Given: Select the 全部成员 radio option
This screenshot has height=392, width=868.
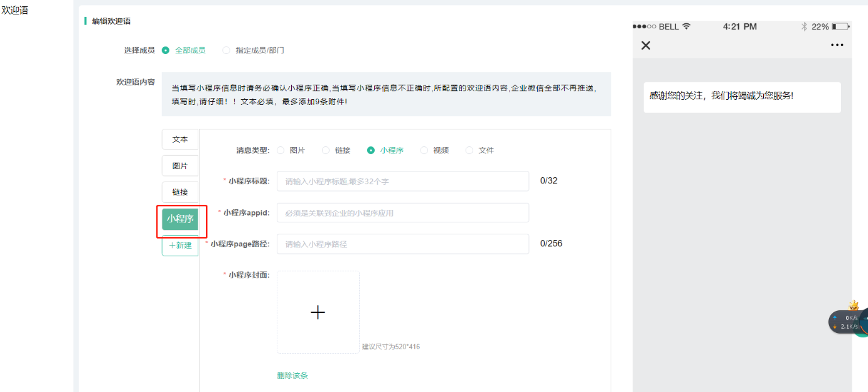Looking at the screenshot, I should [166, 50].
